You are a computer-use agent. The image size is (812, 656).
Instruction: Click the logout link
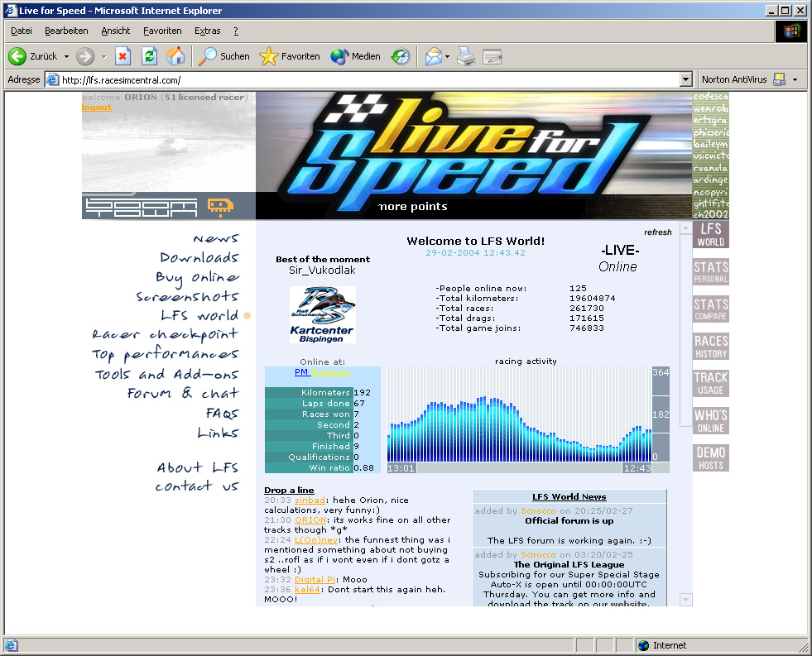pyautogui.click(x=97, y=107)
